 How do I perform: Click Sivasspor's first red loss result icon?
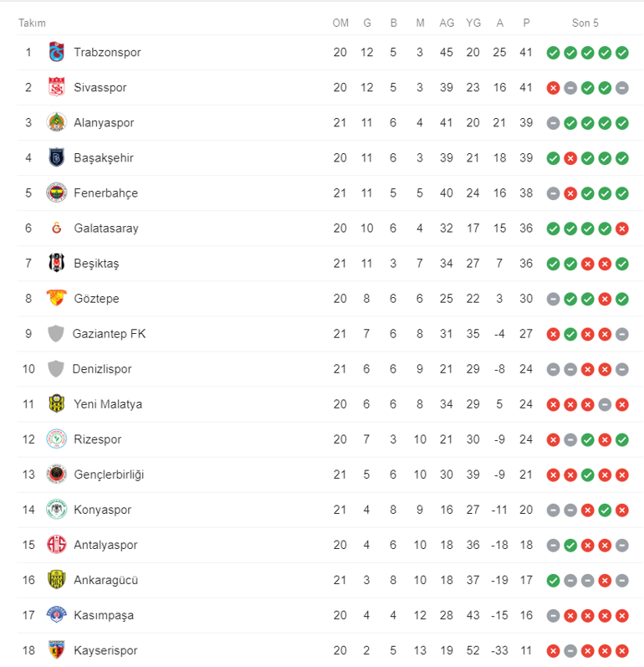click(x=553, y=88)
